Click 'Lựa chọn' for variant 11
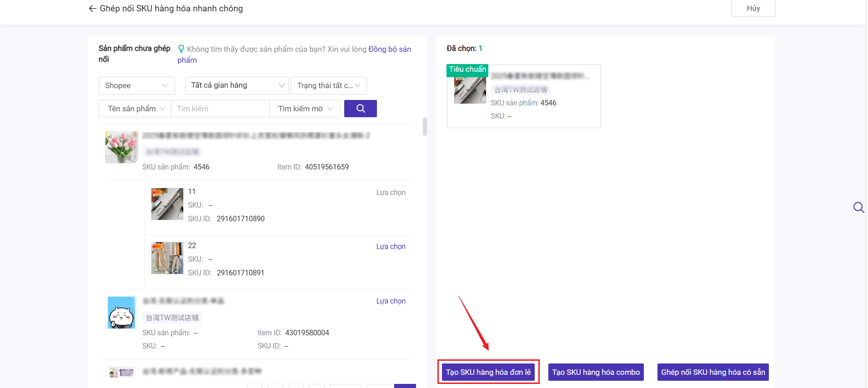The height and width of the screenshot is (388, 868). click(391, 192)
